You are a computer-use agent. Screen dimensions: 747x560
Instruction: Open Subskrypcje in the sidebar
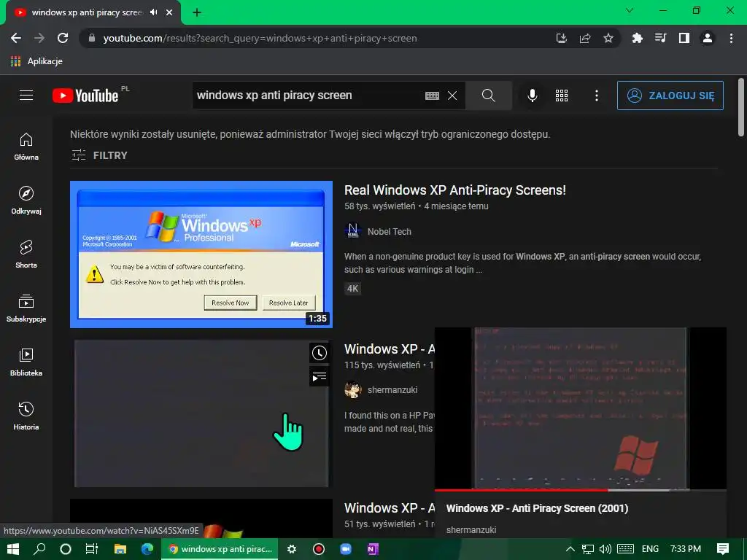[x=26, y=308]
